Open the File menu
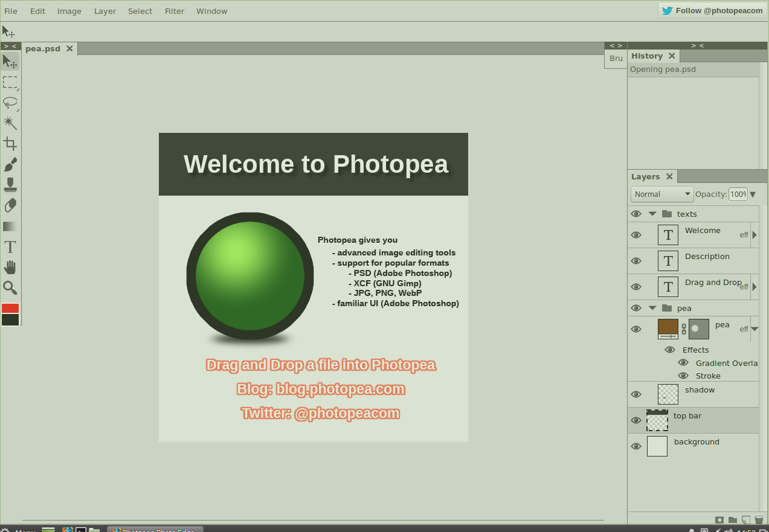Image resolution: width=769 pixels, height=532 pixels. (x=11, y=11)
